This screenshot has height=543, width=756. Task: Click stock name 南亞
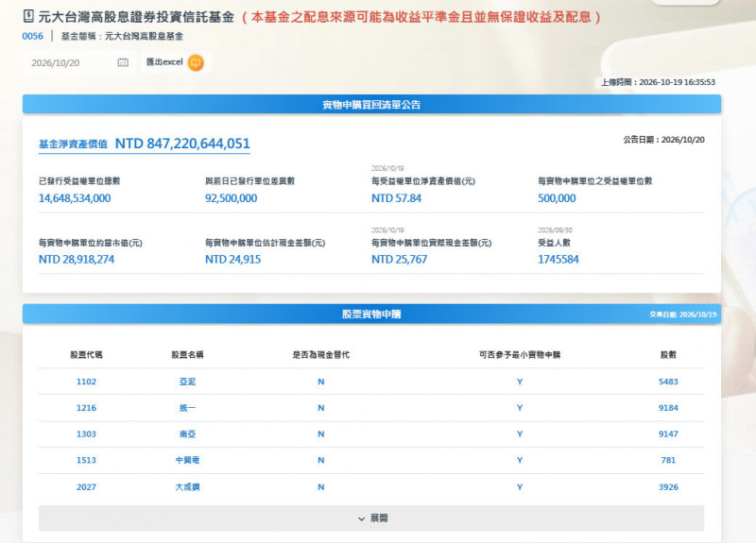[x=187, y=434]
